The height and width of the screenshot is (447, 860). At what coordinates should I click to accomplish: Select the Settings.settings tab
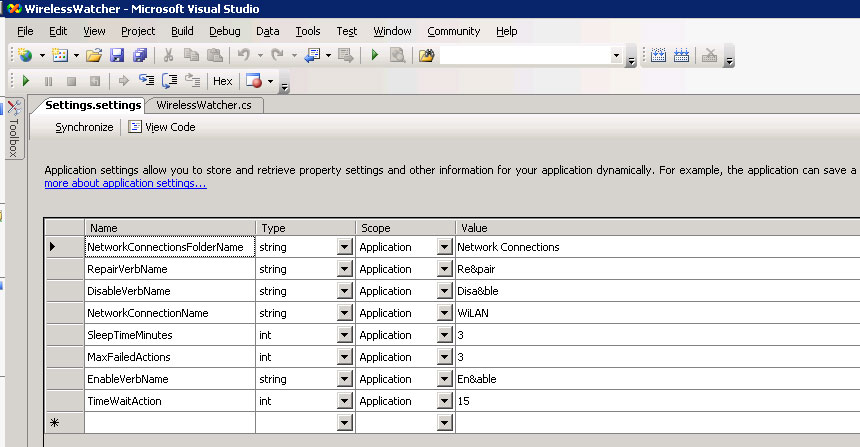coord(93,105)
